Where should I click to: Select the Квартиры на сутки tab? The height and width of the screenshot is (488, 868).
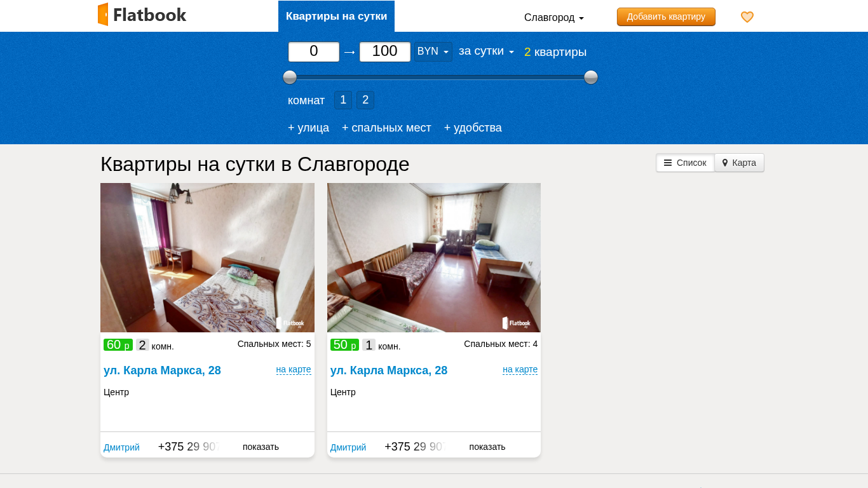336,16
